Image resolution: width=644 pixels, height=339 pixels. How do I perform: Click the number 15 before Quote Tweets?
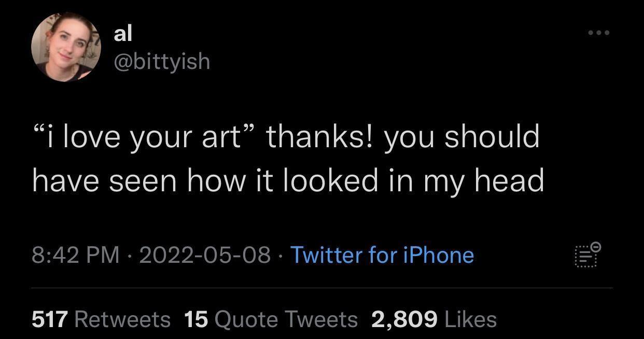[x=196, y=319]
